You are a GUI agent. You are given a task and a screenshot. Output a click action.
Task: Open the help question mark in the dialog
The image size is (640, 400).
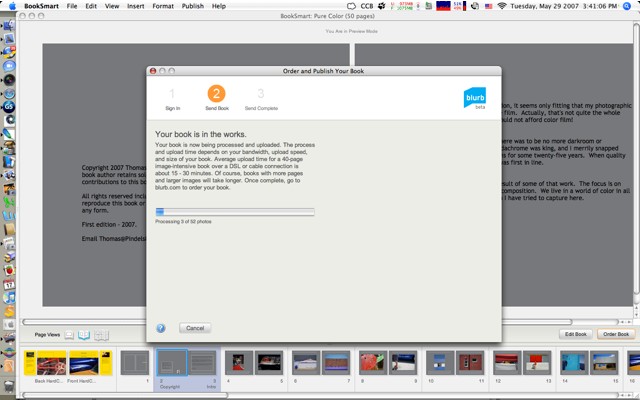tap(161, 328)
